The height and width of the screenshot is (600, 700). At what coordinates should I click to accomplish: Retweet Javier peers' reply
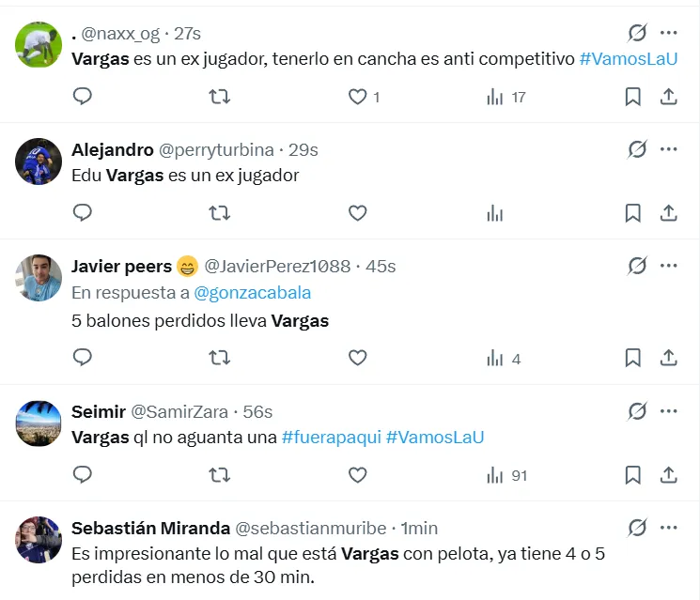(219, 358)
